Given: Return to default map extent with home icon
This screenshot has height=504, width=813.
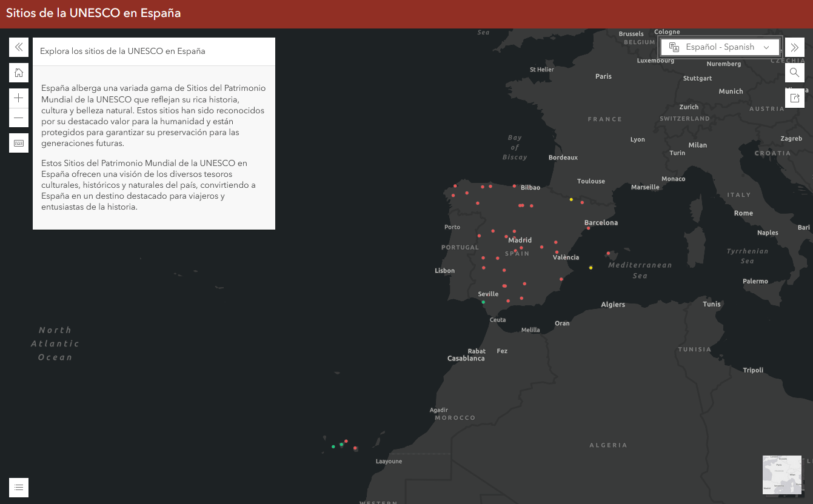Looking at the screenshot, I should coord(18,72).
